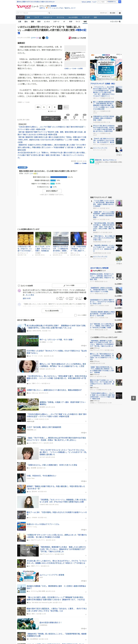Report the article via 記事に関する報告
138x644 pixels.
pos(24,120)
